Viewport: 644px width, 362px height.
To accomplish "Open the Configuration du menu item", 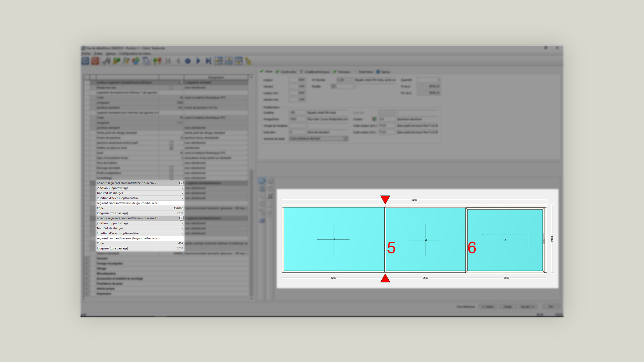I will coord(135,54).
